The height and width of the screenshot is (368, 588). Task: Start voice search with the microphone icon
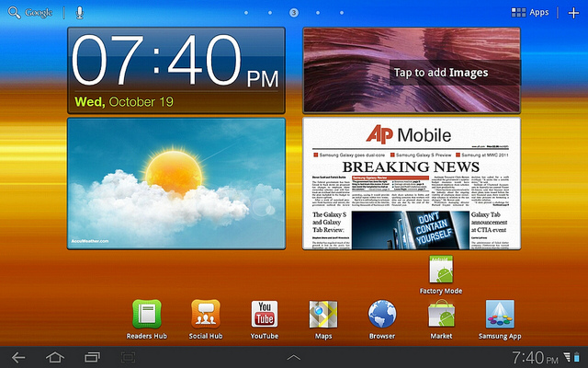pyautogui.click(x=80, y=12)
